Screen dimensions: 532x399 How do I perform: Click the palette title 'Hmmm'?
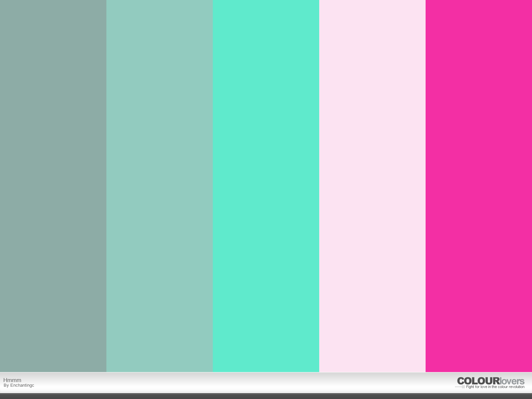[12, 380]
